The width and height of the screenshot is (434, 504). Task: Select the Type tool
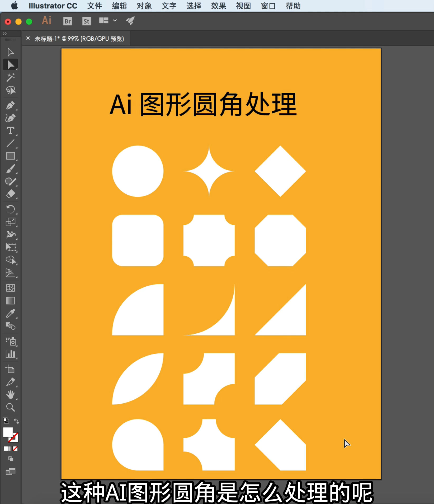11,131
